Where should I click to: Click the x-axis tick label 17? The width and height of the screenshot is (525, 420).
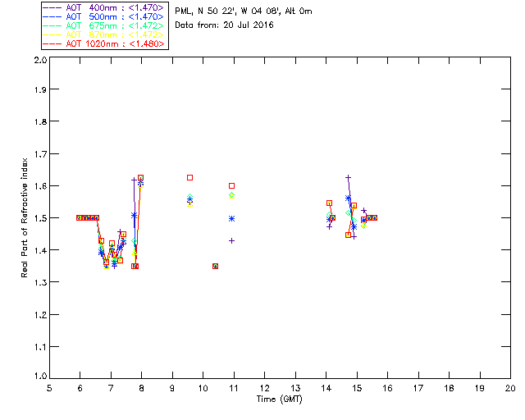tap(418, 388)
